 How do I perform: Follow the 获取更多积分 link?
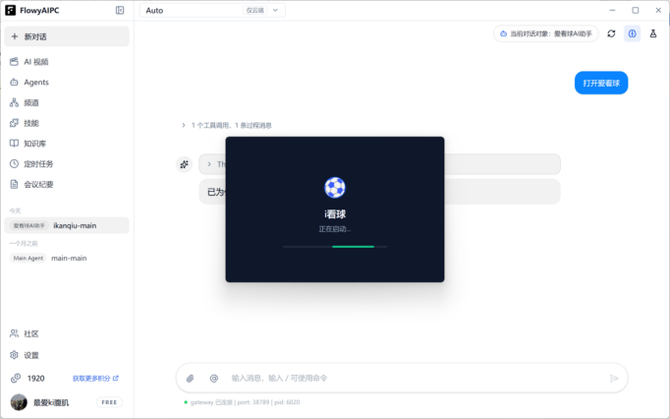pos(95,378)
